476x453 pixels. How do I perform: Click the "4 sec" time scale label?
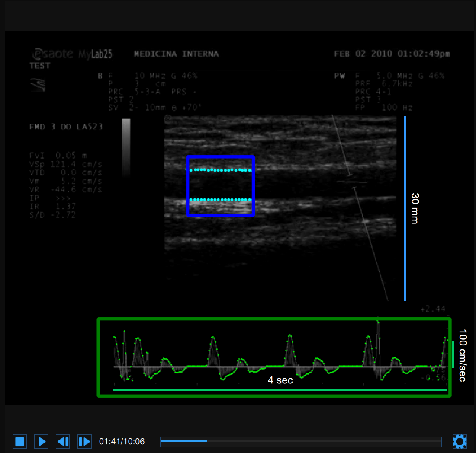tap(280, 380)
